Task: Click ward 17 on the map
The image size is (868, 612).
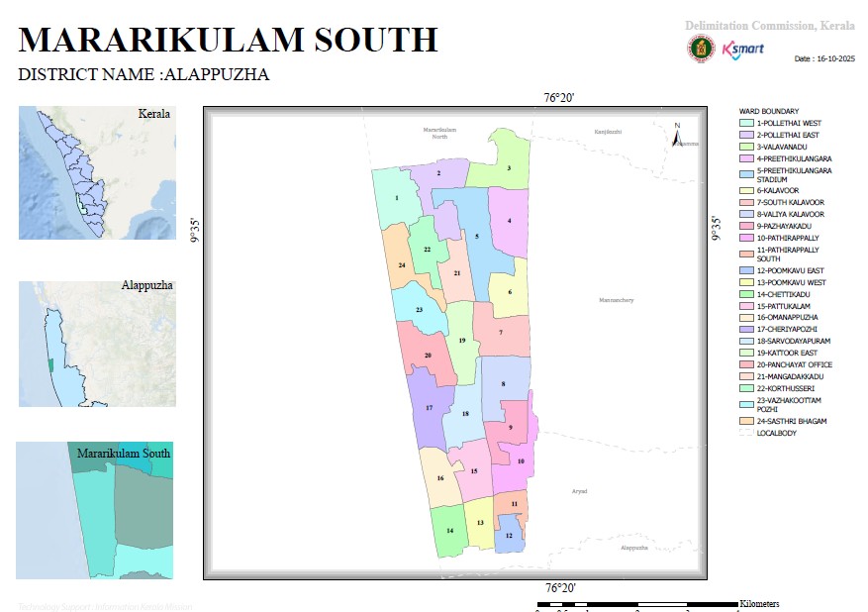Action: (x=429, y=408)
